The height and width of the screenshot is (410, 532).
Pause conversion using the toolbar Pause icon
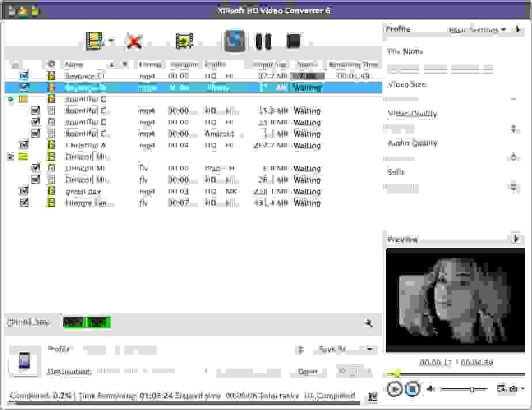pos(264,40)
